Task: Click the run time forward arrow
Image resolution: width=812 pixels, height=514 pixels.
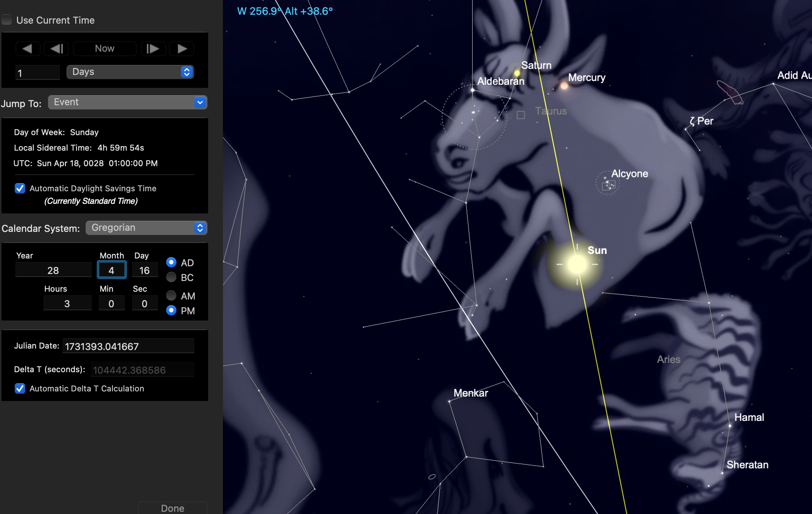Action: (182, 49)
